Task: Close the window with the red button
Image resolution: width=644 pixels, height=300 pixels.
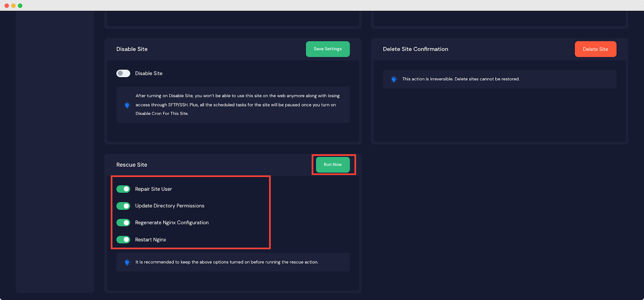Action: click(x=6, y=6)
